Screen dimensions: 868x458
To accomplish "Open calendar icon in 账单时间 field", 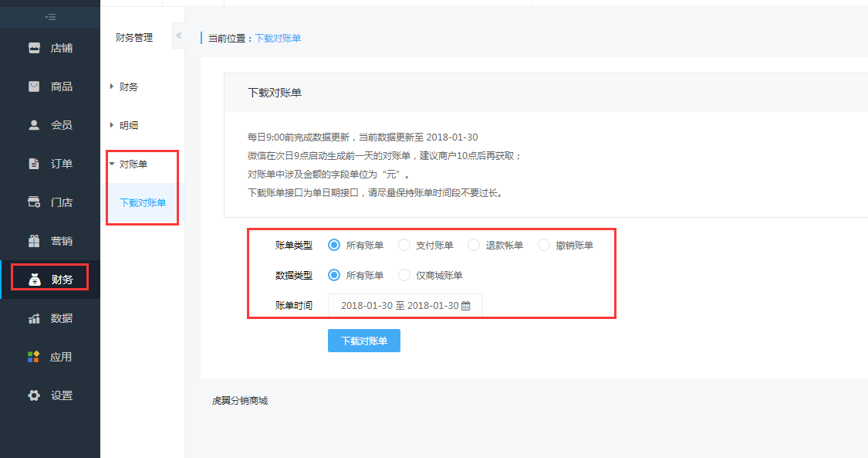I will coord(465,306).
